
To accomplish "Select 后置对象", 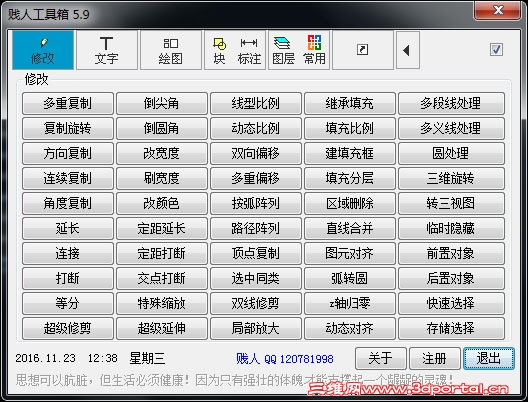I will pos(451,278).
